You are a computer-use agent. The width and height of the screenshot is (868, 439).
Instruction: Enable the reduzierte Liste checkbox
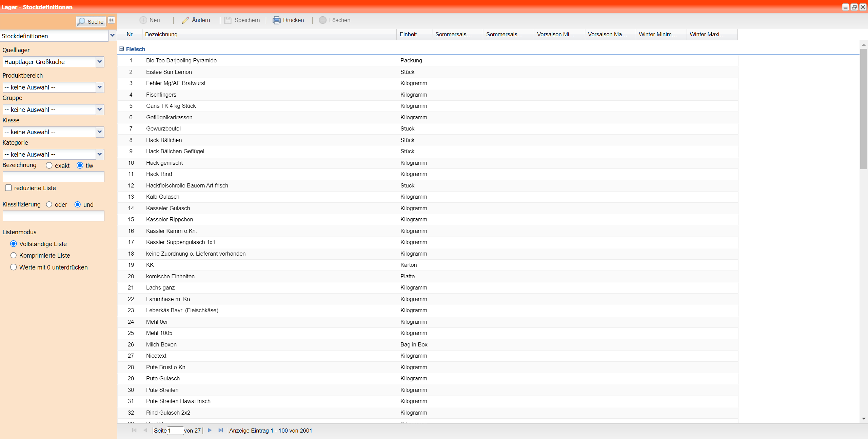[8, 188]
